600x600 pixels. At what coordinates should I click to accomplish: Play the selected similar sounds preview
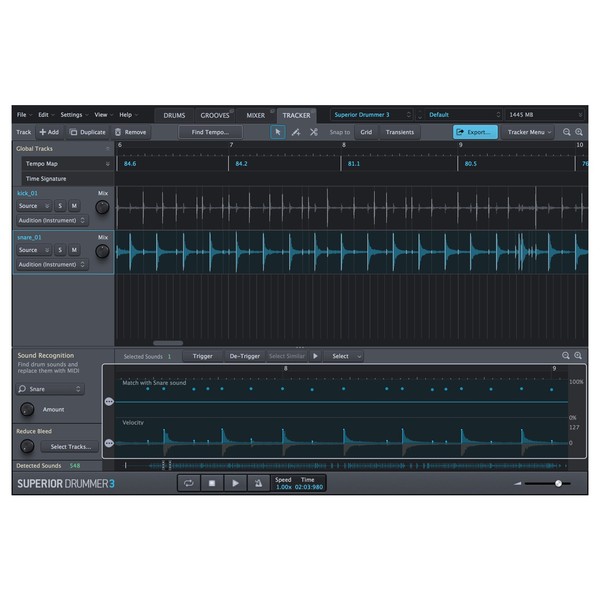click(x=316, y=356)
